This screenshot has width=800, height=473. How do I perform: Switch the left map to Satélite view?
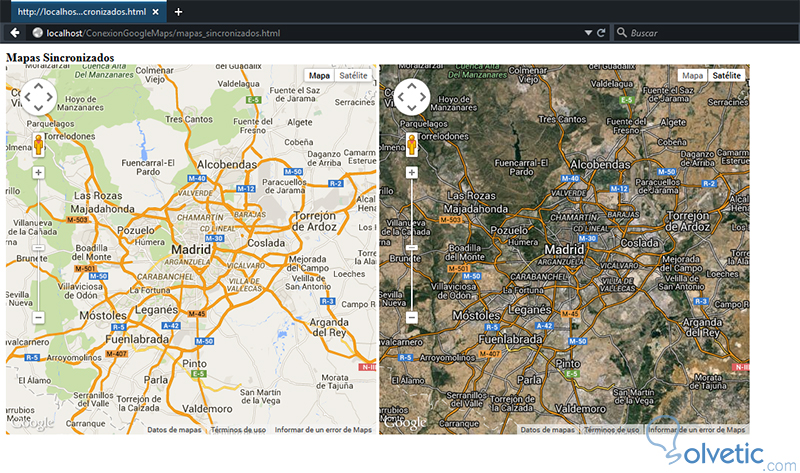click(353, 76)
